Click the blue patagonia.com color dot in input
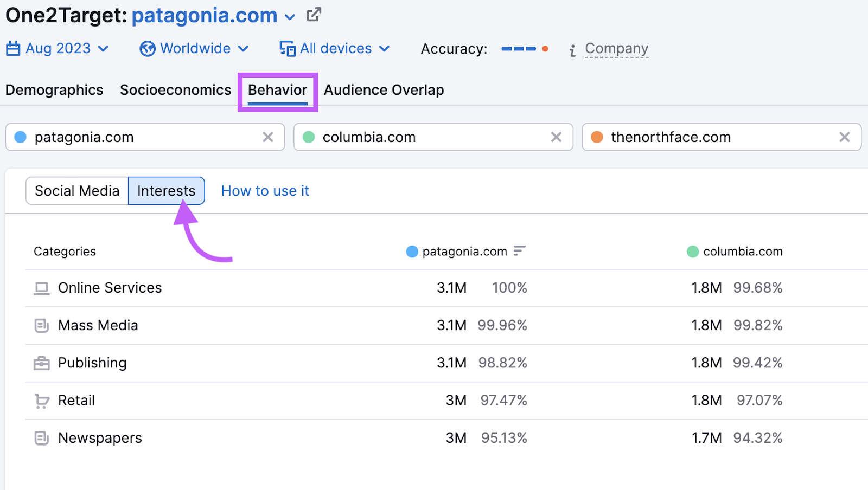 [21, 137]
